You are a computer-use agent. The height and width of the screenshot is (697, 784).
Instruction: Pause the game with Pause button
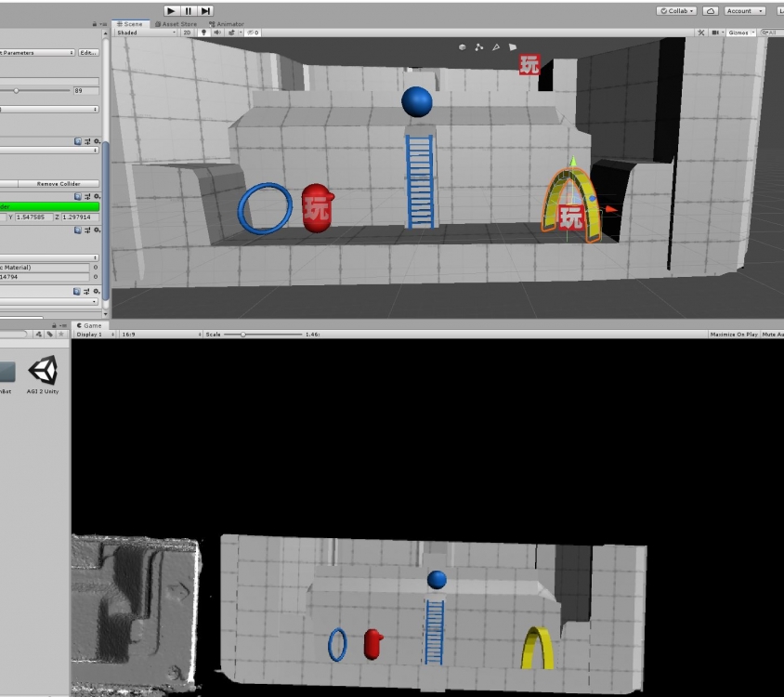pyautogui.click(x=189, y=10)
